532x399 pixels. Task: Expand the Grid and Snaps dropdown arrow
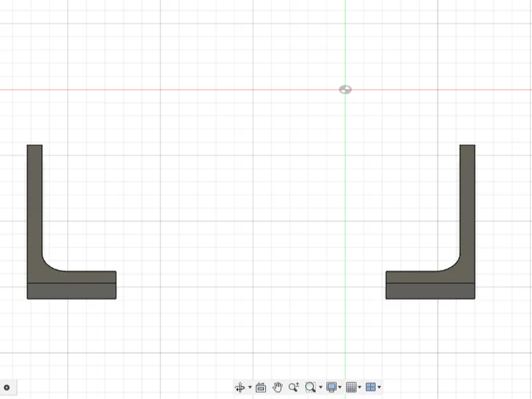[x=360, y=387]
